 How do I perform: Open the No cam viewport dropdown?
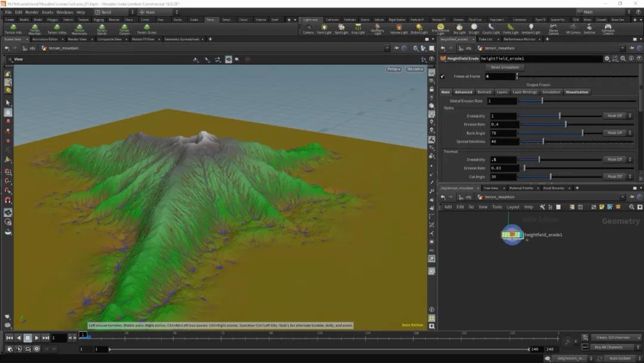pyautogui.click(x=414, y=69)
